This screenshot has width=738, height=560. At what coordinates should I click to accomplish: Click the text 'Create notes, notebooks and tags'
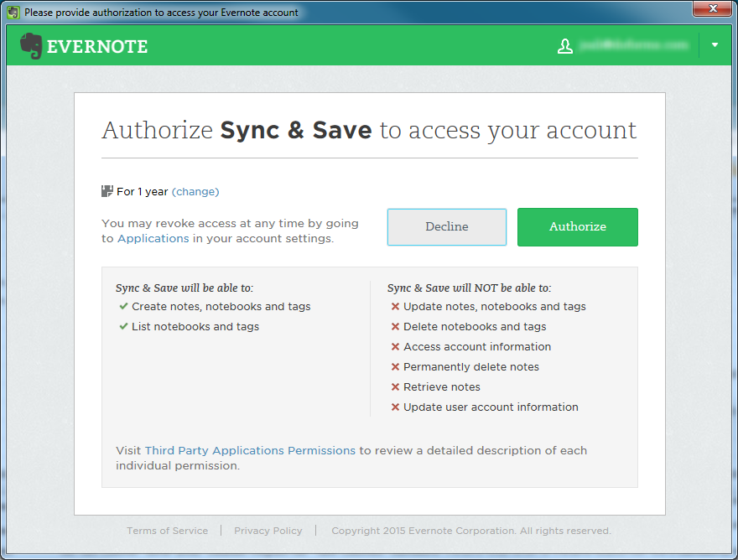[221, 306]
